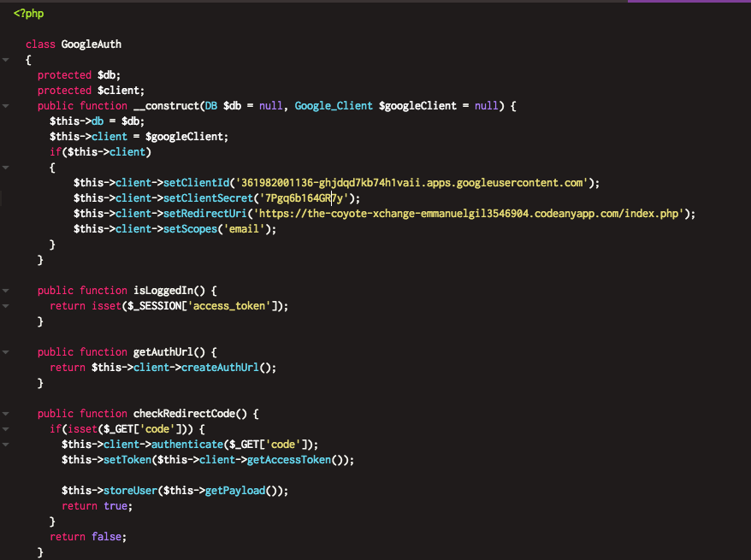Click the return false statement
The height and width of the screenshot is (560, 751).
click(x=87, y=537)
